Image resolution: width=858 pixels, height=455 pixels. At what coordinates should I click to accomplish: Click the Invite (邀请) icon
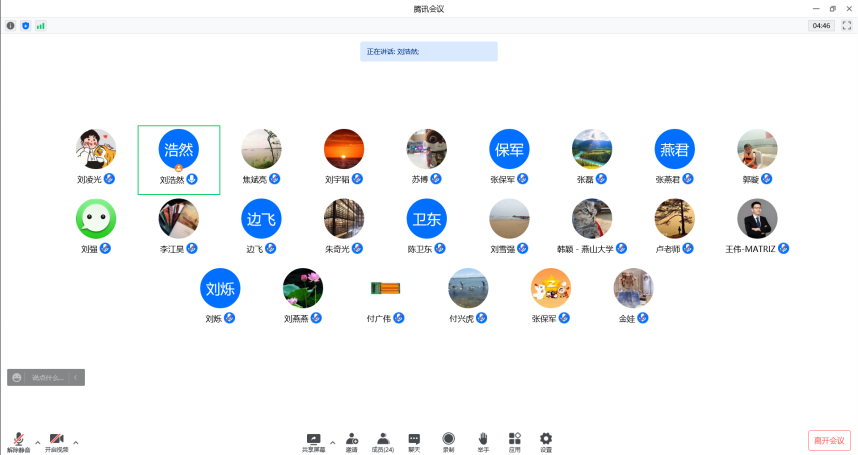(351, 439)
